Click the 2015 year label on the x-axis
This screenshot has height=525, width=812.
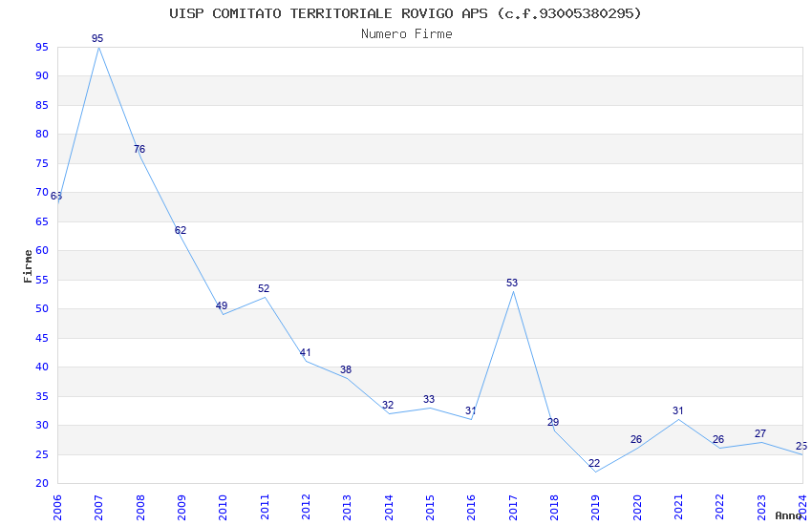tap(430, 508)
